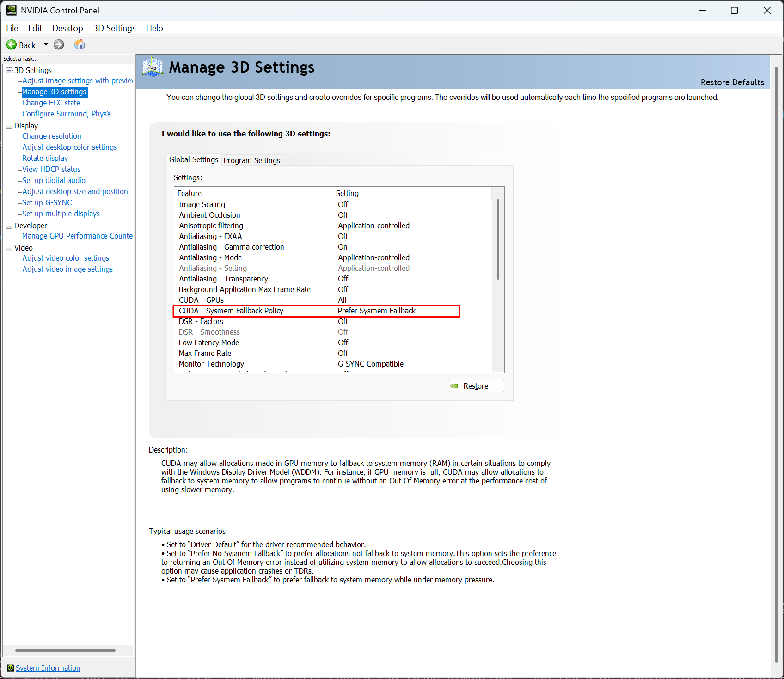Viewport: 784px width, 679px height.
Task: Open the 3D Settings menu
Action: point(115,28)
